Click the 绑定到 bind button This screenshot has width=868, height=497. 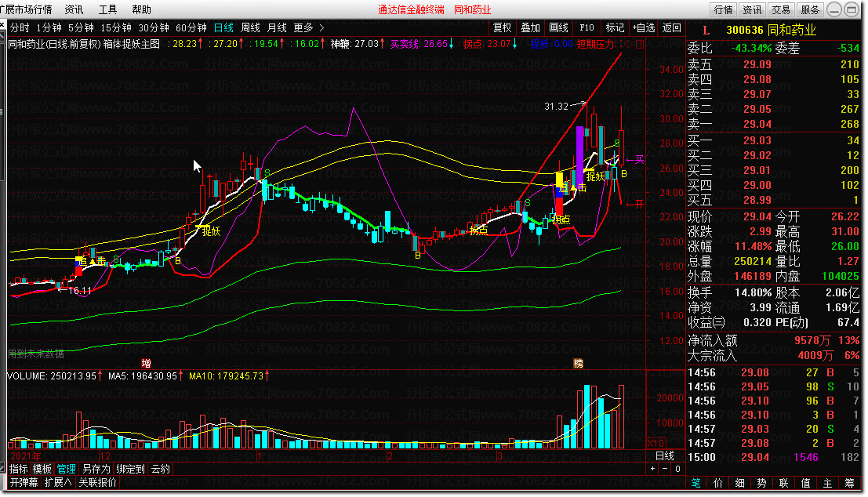(131, 469)
